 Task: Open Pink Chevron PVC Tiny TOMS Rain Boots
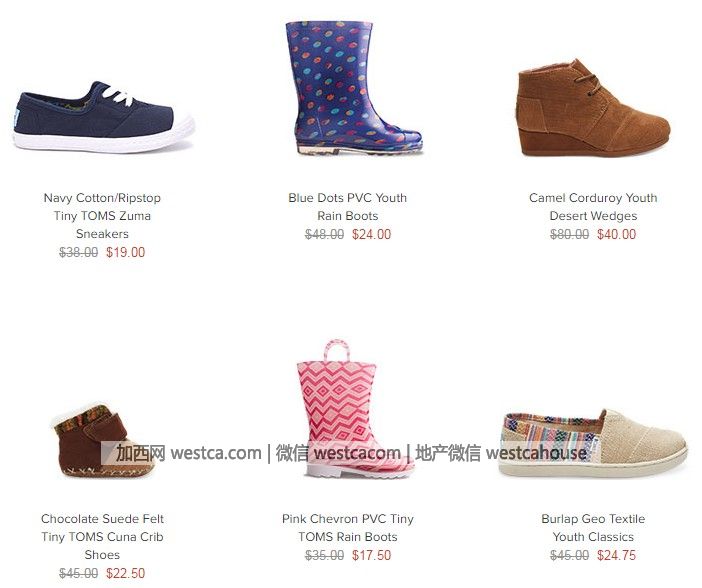coord(347,528)
